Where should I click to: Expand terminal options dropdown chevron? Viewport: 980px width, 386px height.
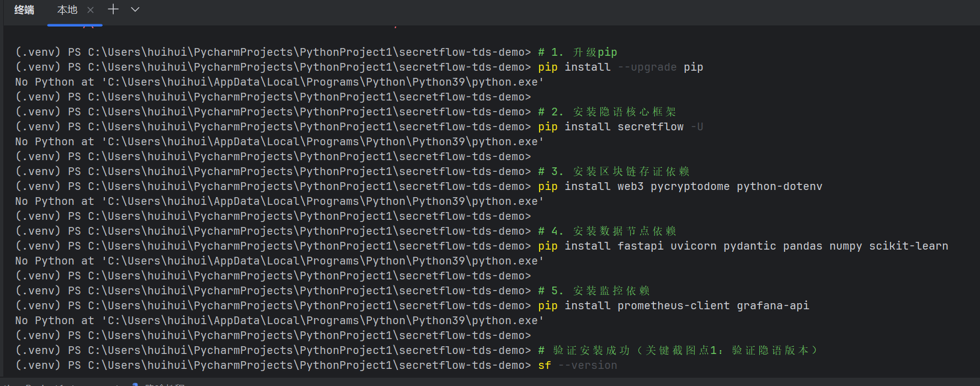(135, 9)
